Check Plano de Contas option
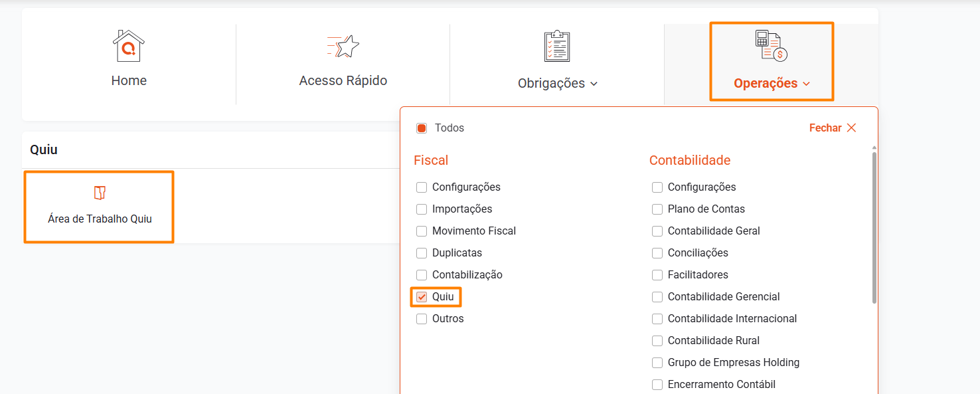Image resolution: width=980 pixels, height=394 pixels. 657,209
